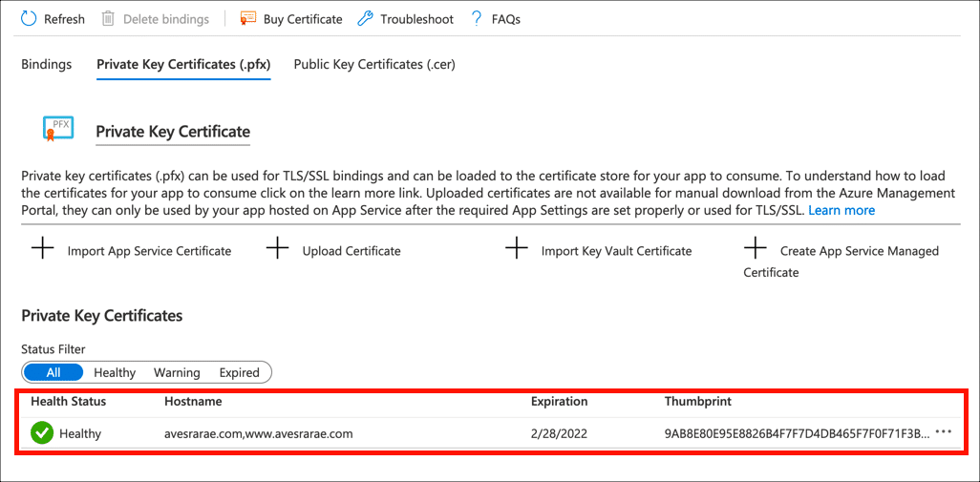Image resolution: width=980 pixels, height=482 pixels.
Task: Click plus icon for Import App Service Certificate
Action: click(43, 250)
